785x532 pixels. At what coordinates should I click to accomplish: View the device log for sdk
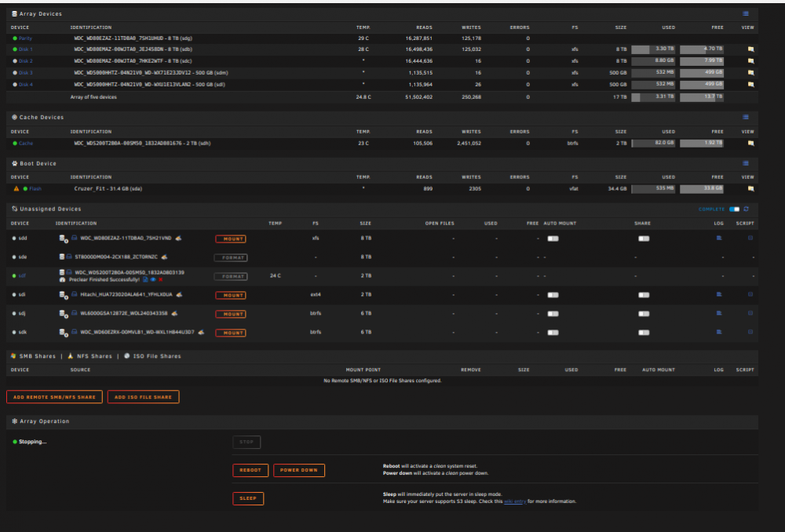(719, 332)
